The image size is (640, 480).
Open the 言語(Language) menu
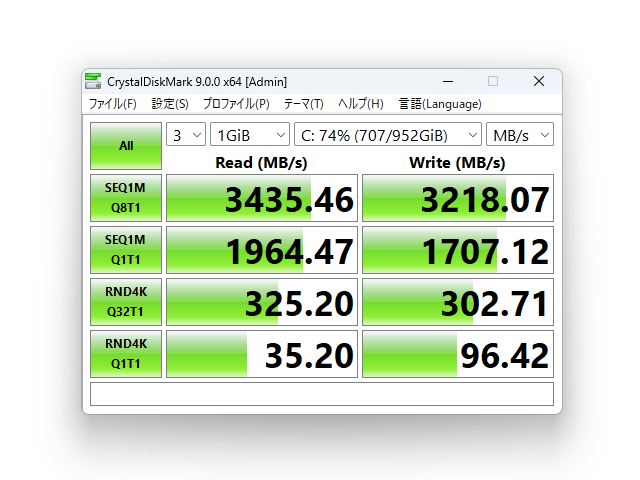(440, 104)
